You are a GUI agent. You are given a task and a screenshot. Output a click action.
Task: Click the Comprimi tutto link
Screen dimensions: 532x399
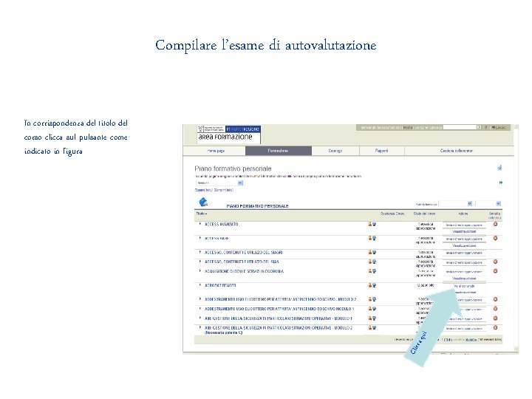[224, 190]
